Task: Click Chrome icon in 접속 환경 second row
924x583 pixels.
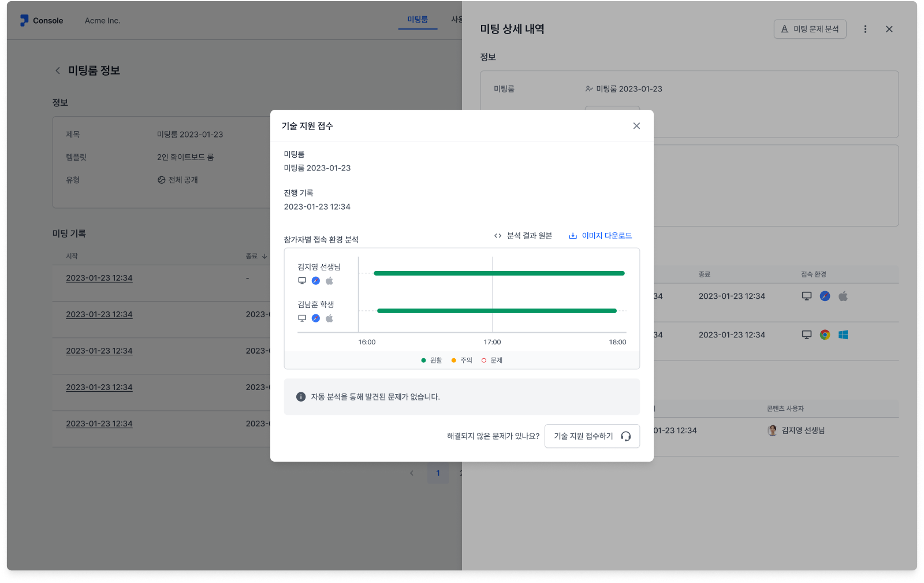Action: tap(825, 335)
